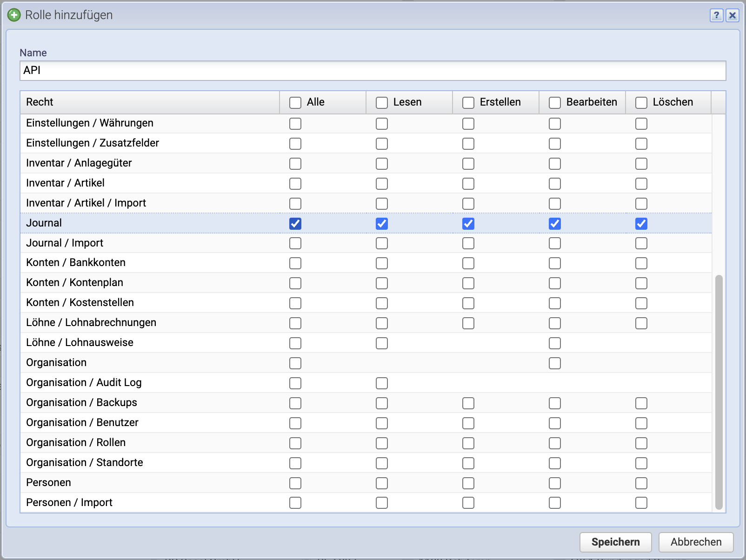Enable Löschen for Inventar / Artikel / Import
The width and height of the screenshot is (746, 560).
point(641,204)
